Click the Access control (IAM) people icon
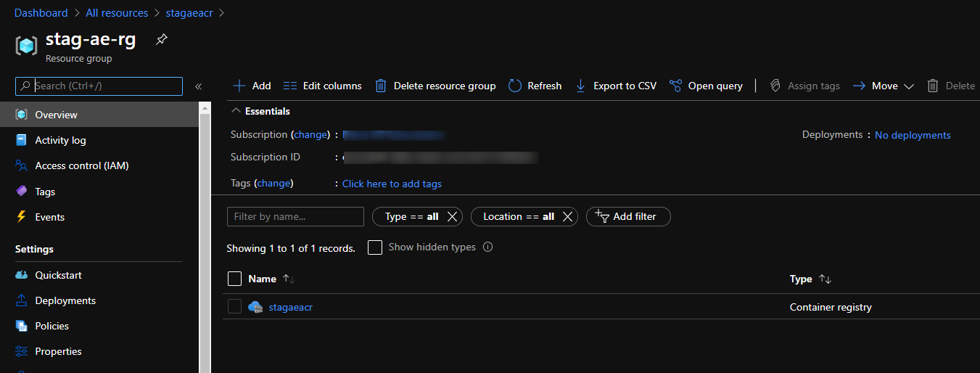 21,165
